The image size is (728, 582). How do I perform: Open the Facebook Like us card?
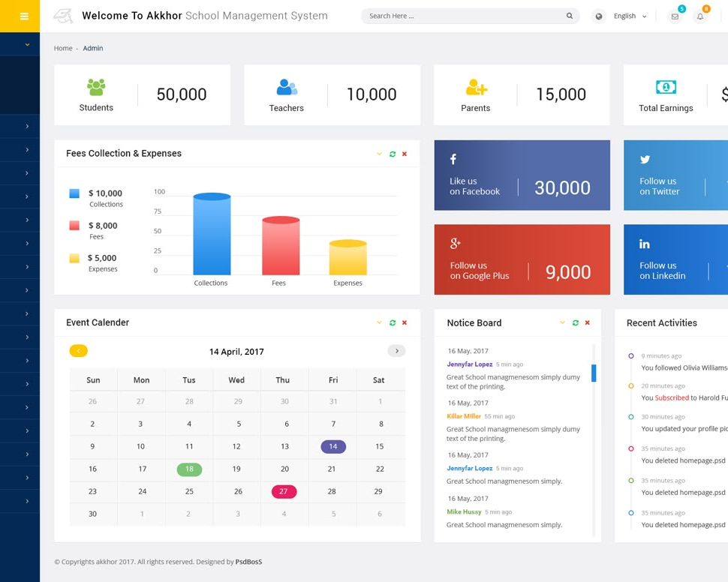[x=522, y=175]
